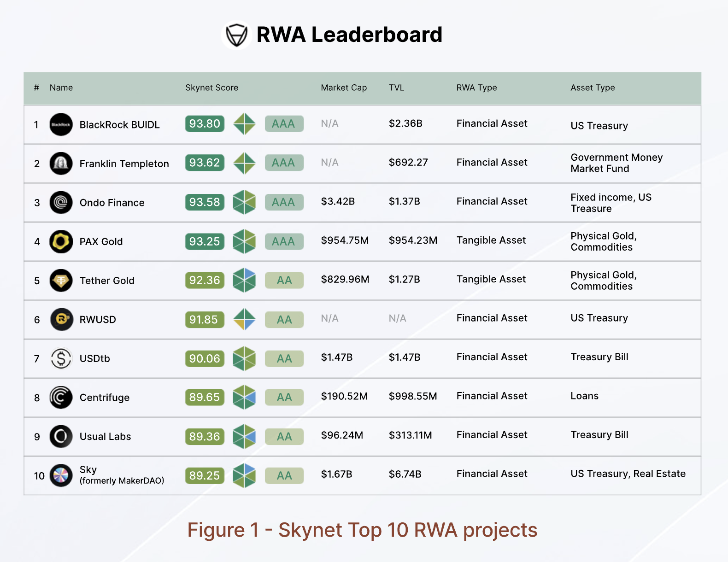This screenshot has width=728, height=562.
Task: Click the AA rating badge for USDtb
Action: click(284, 358)
